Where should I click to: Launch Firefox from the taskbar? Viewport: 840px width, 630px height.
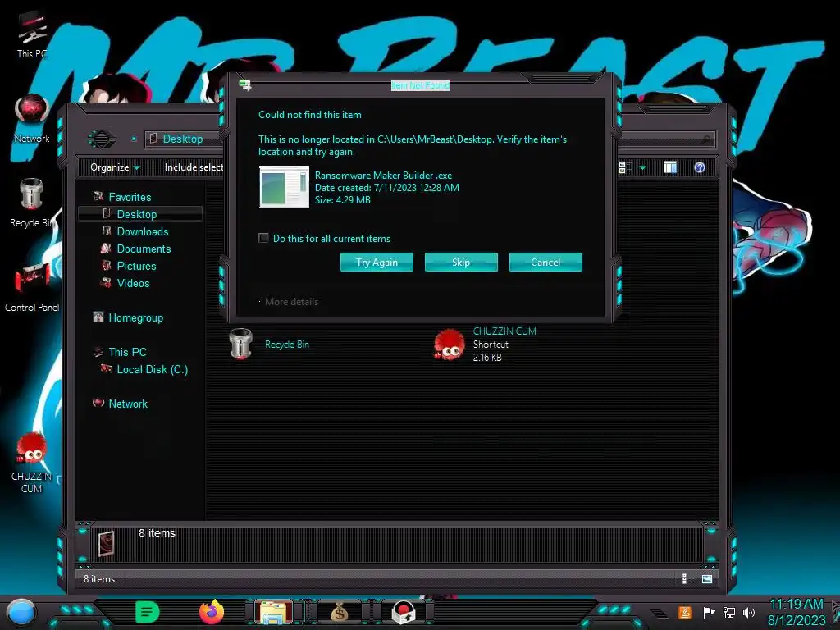click(212, 612)
